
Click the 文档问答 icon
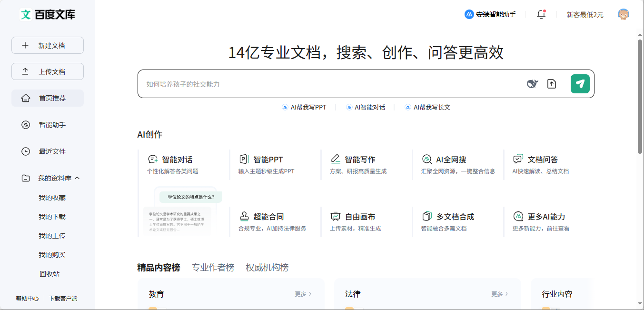pos(518,159)
